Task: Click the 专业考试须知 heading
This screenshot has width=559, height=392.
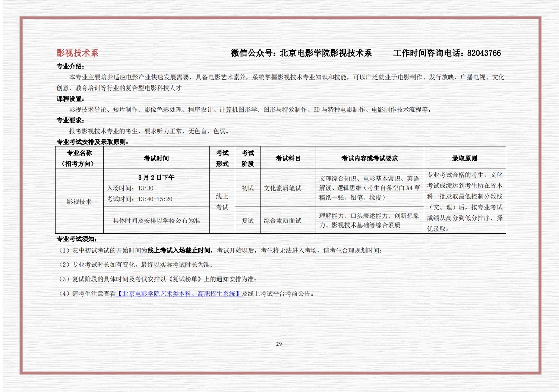Action: 77,239
